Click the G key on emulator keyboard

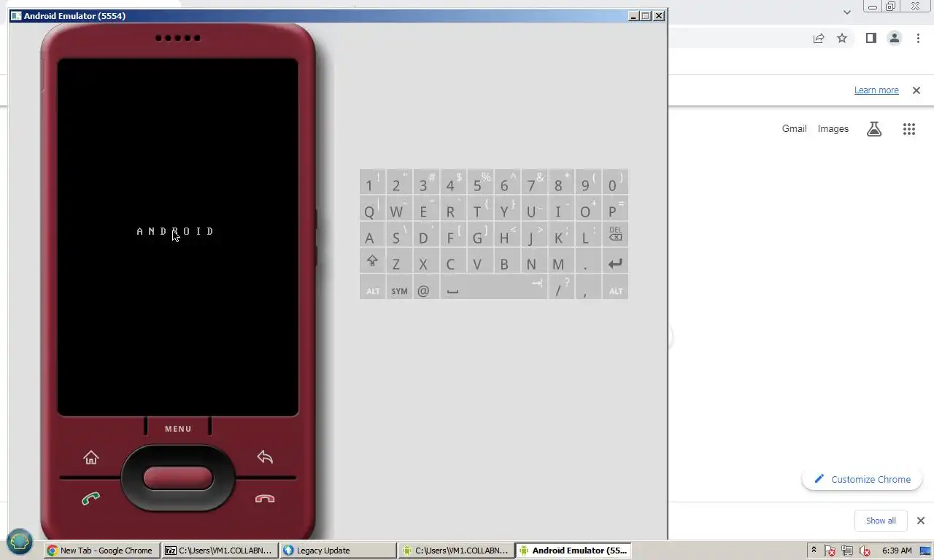coord(480,236)
